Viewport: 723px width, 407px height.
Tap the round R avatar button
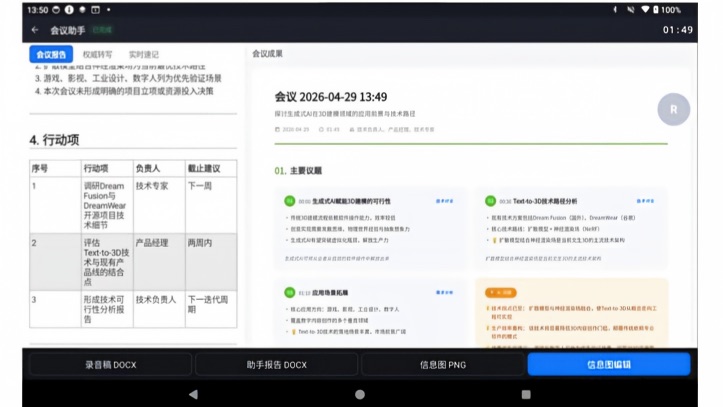click(673, 110)
